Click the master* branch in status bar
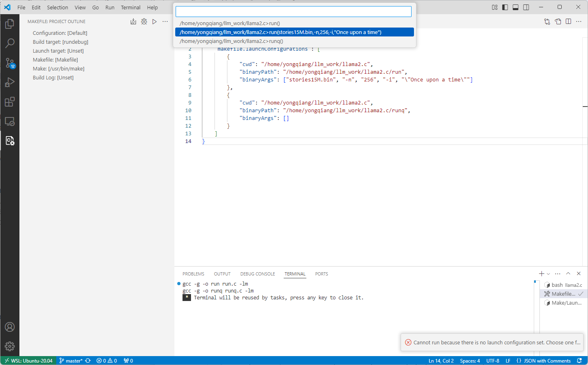The height and width of the screenshot is (365, 588). 71,361
